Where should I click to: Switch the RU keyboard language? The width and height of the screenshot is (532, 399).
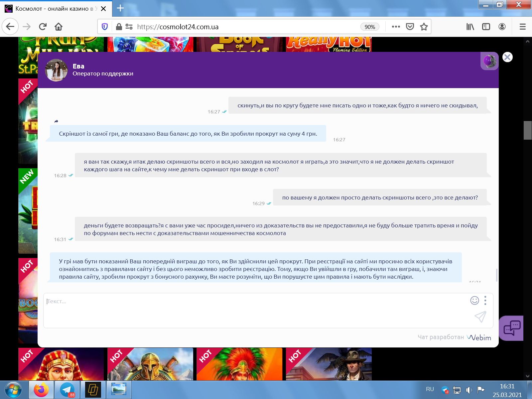(430, 389)
